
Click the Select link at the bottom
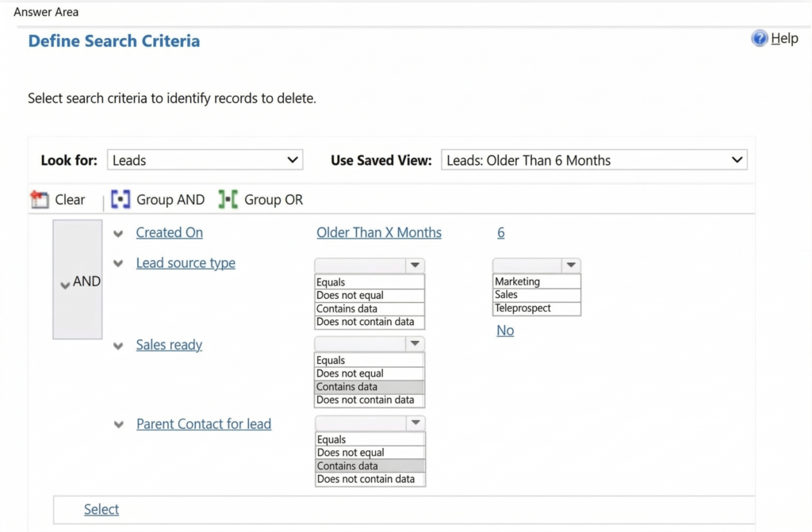[101, 510]
